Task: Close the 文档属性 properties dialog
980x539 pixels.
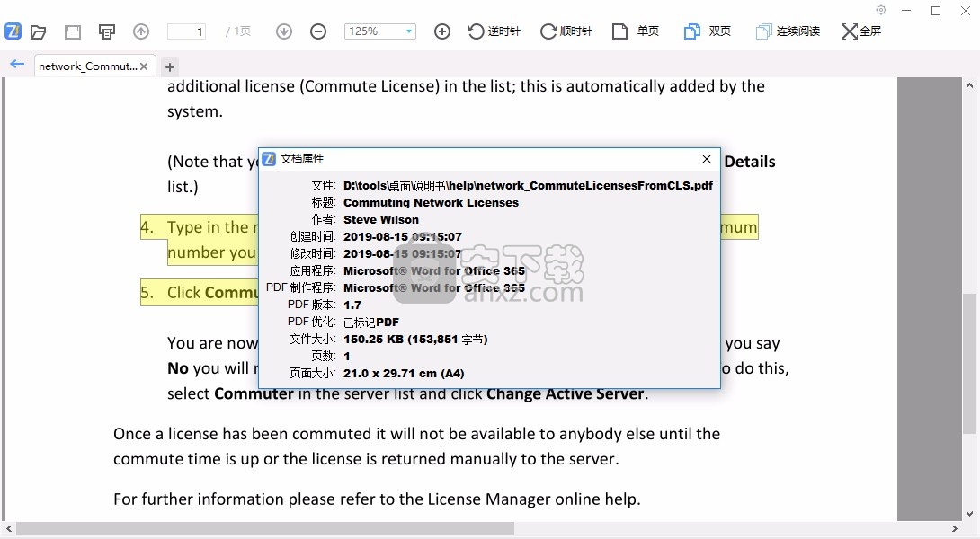Action: coord(707,159)
